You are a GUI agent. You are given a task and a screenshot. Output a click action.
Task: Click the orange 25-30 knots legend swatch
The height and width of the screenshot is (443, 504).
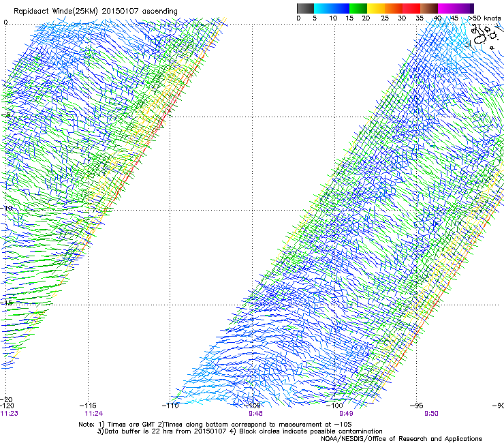click(x=394, y=8)
